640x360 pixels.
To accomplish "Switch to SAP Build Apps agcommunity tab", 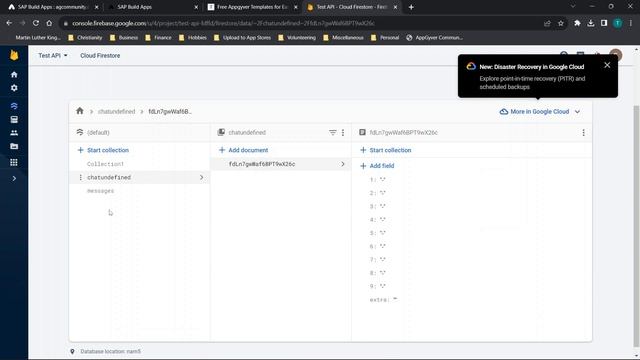I will pyautogui.click(x=52, y=7).
